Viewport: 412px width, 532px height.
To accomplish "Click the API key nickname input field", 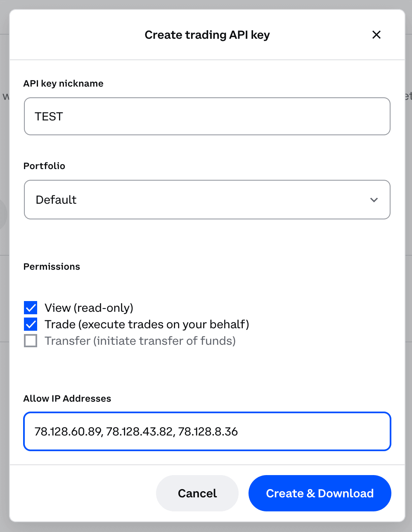I will coord(207,116).
